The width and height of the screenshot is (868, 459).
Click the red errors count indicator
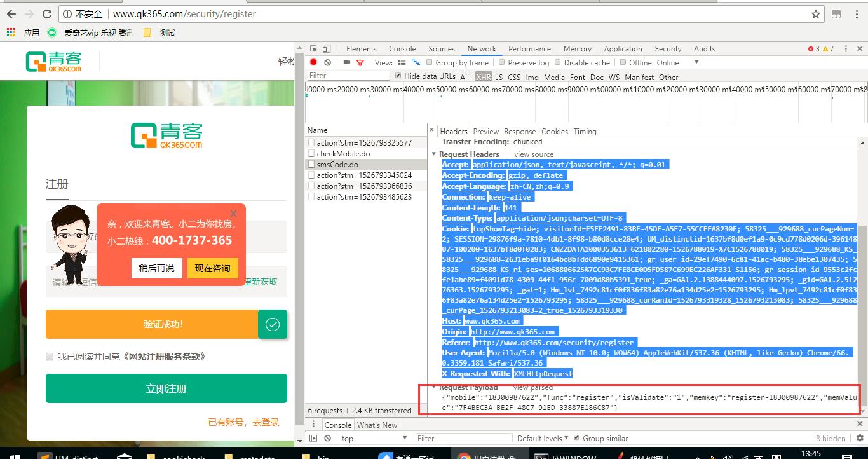click(x=813, y=49)
